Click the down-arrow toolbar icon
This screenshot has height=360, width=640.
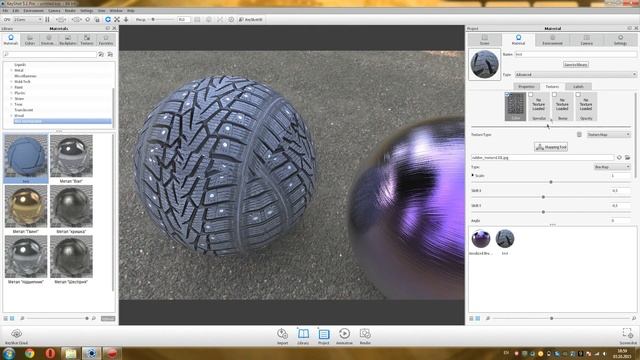[126, 19]
